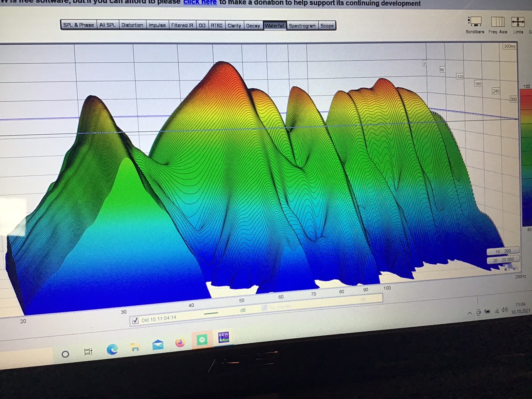
Task: Select the 20..20,000 frequency range preset
Action: coord(503,260)
